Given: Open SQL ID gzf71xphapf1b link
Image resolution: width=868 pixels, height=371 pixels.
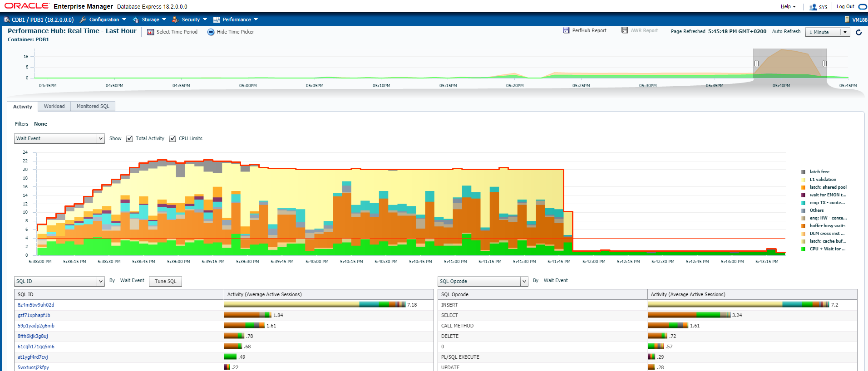Looking at the screenshot, I should pos(34,315).
